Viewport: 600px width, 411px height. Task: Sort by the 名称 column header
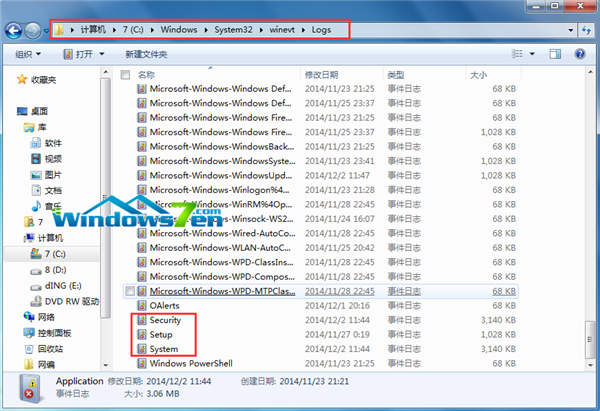pos(146,75)
